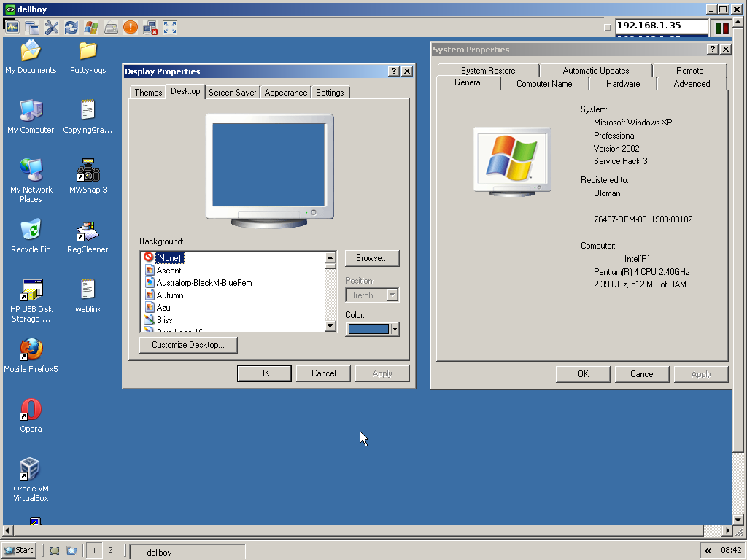
Task: Click the monitor waveform icon in viewer toolbar
Action: 12,27
